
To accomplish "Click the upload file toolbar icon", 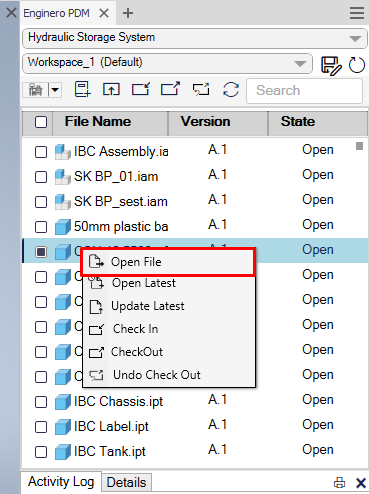I will click(x=111, y=89).
